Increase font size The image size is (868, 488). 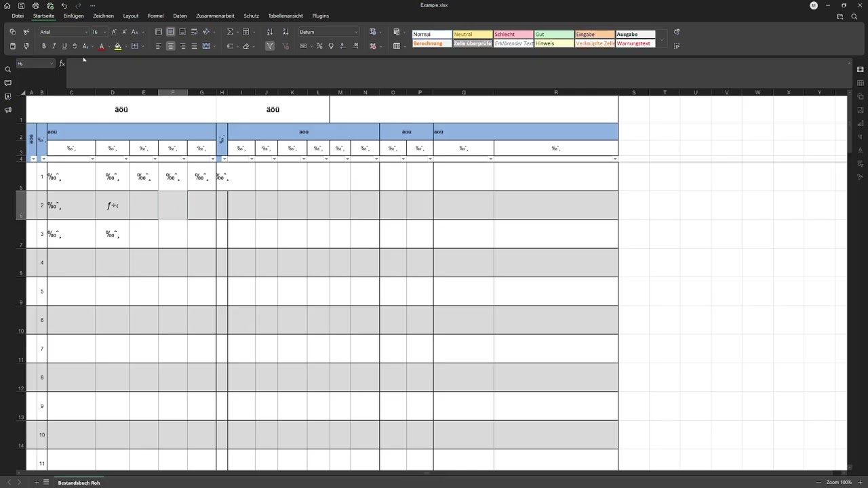(x=114, y=32)
